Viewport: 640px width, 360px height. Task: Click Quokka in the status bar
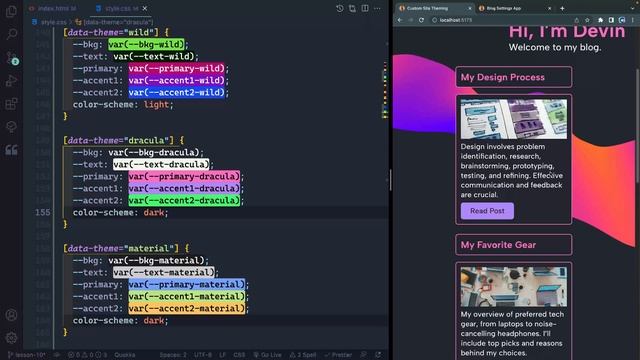[x=125, y=355]
